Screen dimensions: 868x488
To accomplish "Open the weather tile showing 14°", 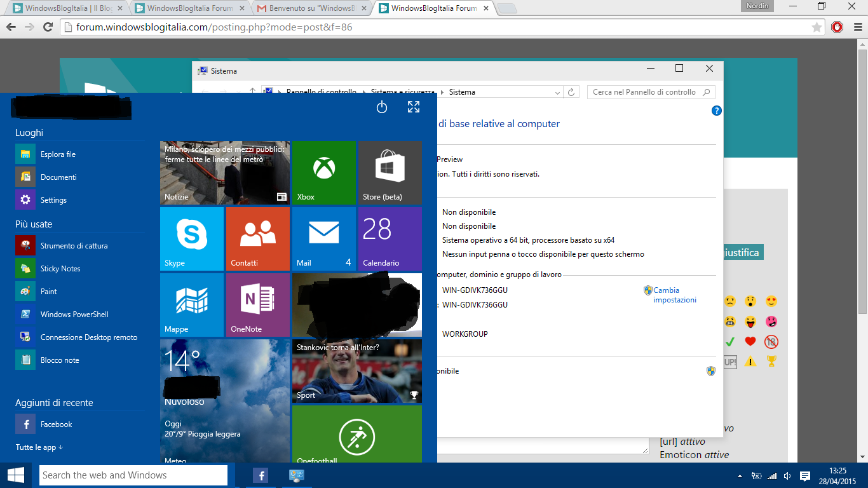I will pyautogui.click(x=225, y=401).
